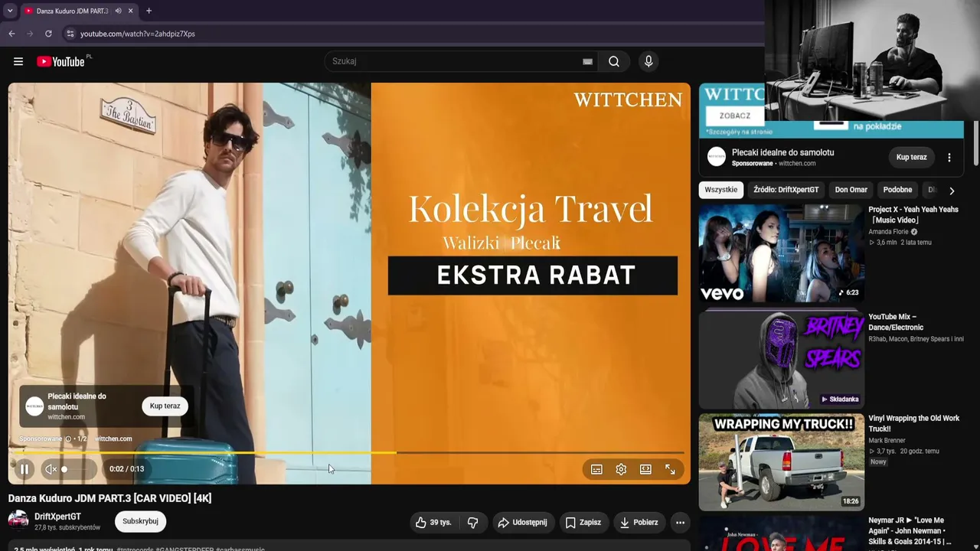Open the Project X vevo video thumbnail
Viewport: 980px width, 551px height.
[781, 253]
